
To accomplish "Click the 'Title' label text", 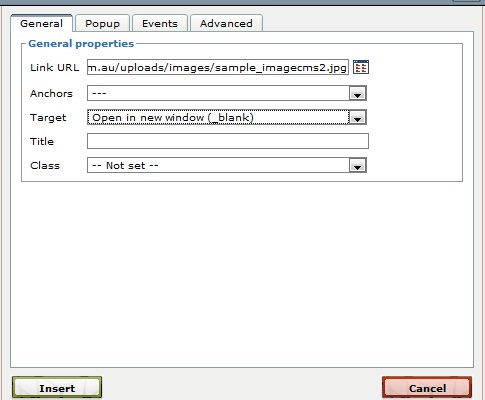I will 42,141.
